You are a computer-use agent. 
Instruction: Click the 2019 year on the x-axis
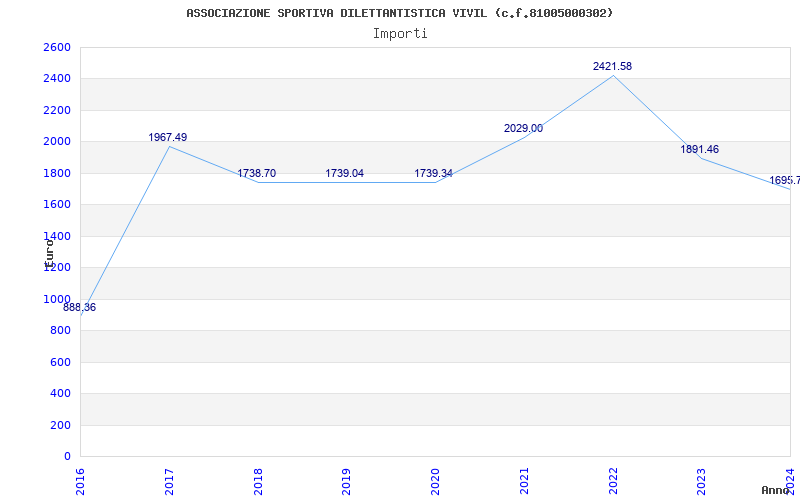click(x=346, y=480)
